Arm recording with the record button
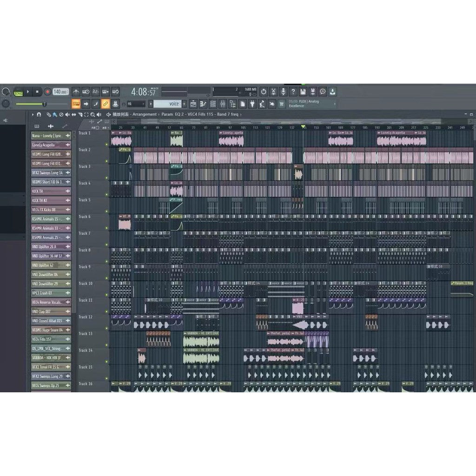The width and height of the screenshot is (476, 476). [x=47, y=92]
